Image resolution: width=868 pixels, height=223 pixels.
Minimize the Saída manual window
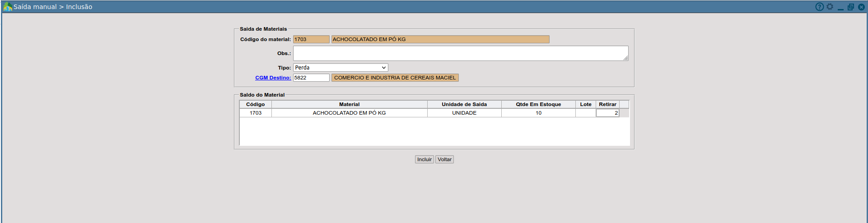[x=840, y=8]
